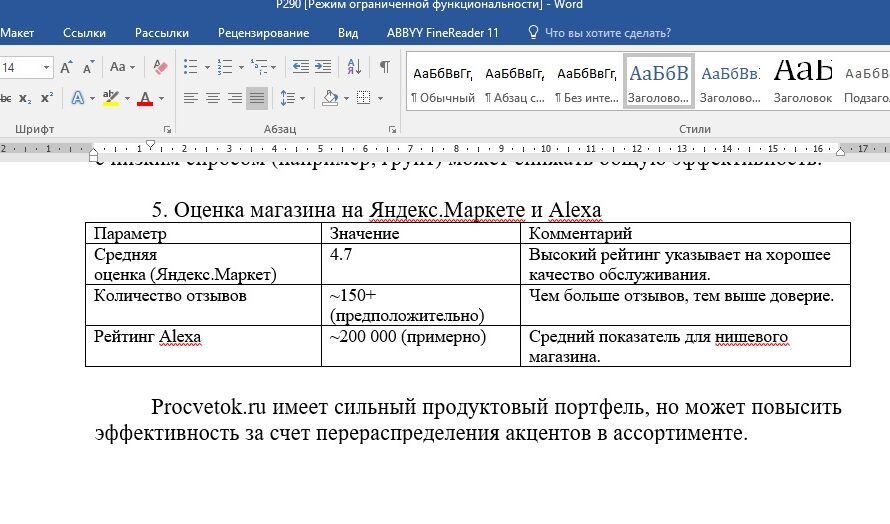Click the 'Комментарий' header cell

[685, 233]
